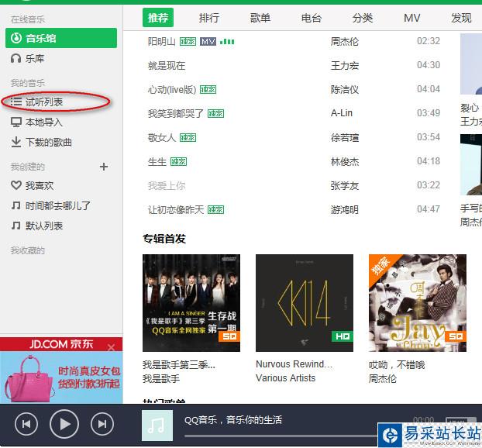This screenshot has height=448, width=482.
Task: Click artist name 徐若瑄
Action: coord(345,137)
